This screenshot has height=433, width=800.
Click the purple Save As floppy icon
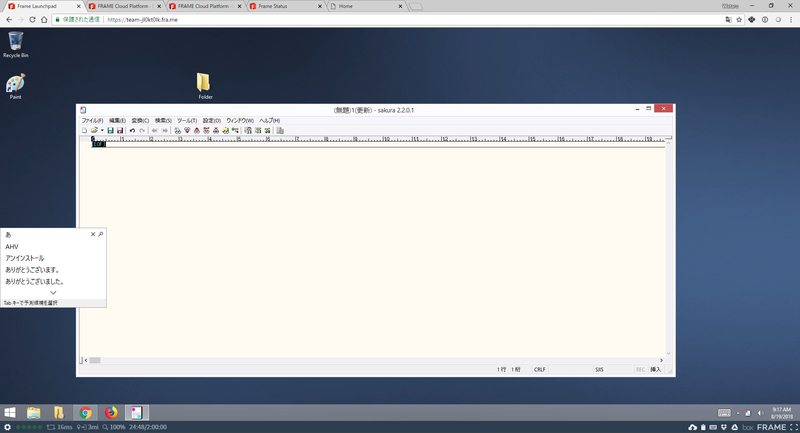pos(120,131)
